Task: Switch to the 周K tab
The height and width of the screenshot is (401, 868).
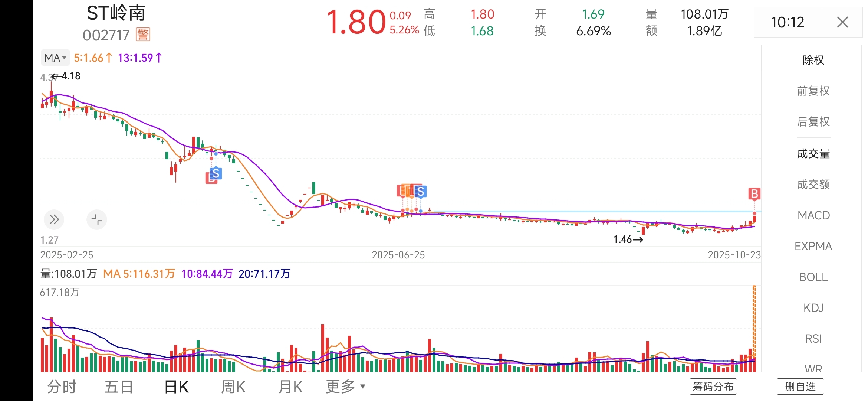Action: pos(233,387)
